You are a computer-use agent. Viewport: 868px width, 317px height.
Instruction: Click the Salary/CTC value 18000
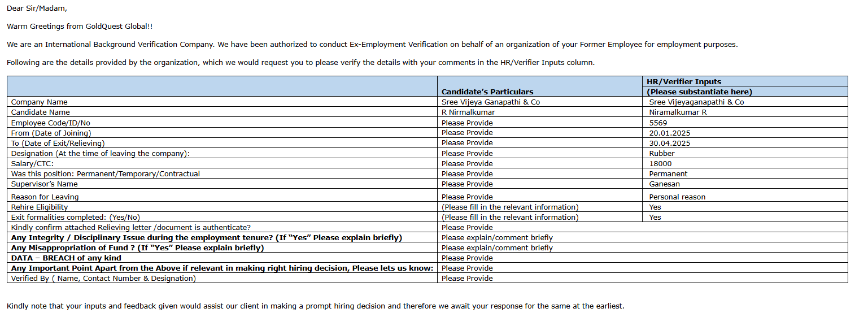coord(660,163)
